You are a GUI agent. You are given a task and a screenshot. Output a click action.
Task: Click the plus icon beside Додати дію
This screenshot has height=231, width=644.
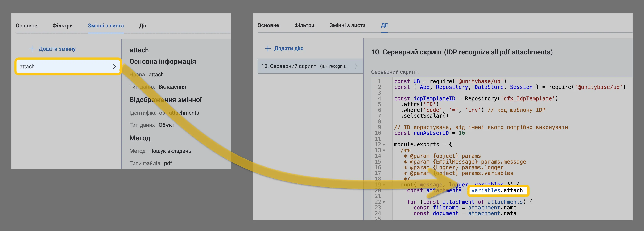(x=268, y=49)
